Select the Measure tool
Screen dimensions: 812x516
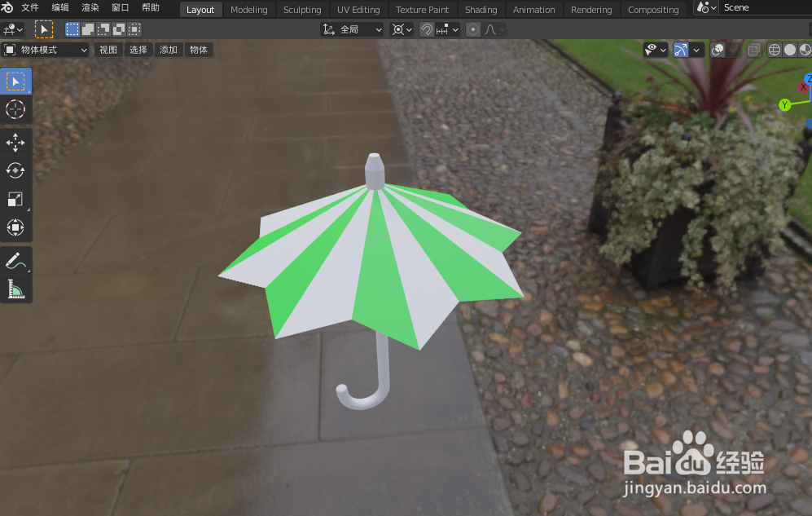tap(15, 289)
